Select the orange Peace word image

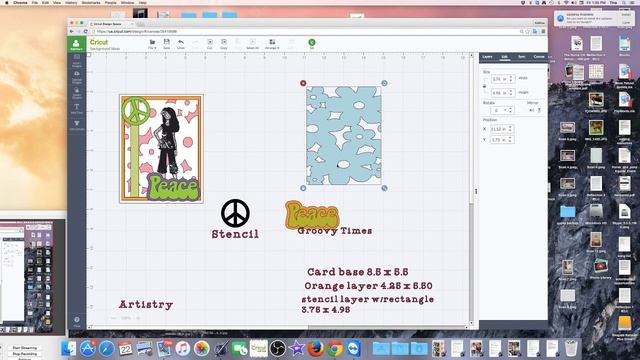coord(312,214)
